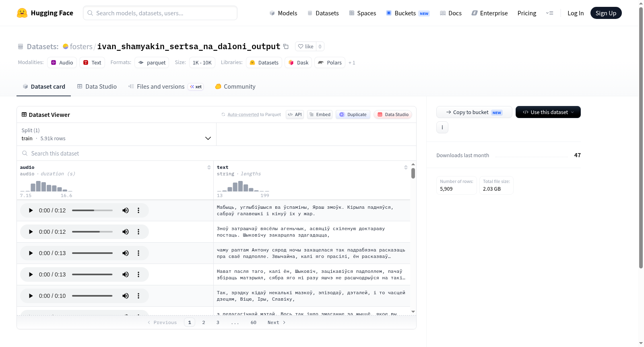The height and width of the screenshot is (347, 644).
Task: Click the Sign Up button
Action: point(606,13)
